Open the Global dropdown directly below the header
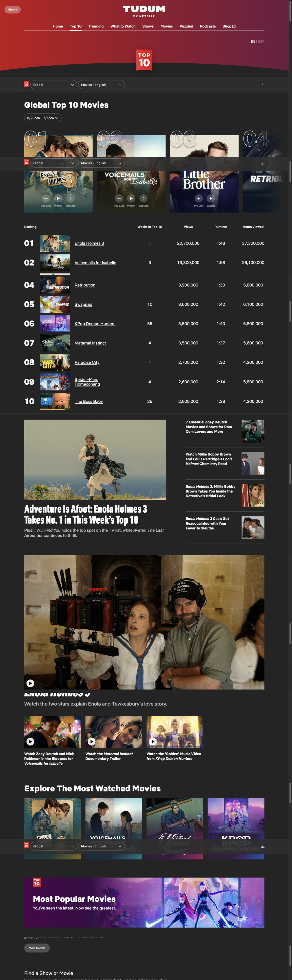 coord(54,85)
